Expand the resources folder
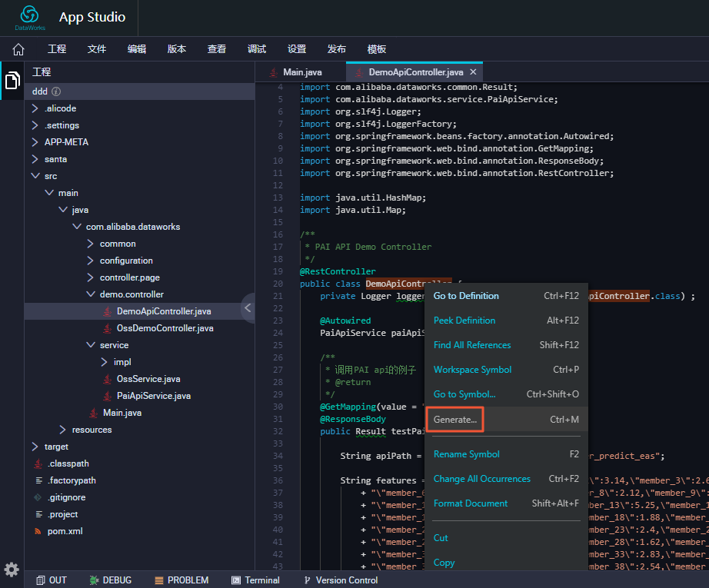This screenshot has width=709, height=588. (x=62, y=430)
